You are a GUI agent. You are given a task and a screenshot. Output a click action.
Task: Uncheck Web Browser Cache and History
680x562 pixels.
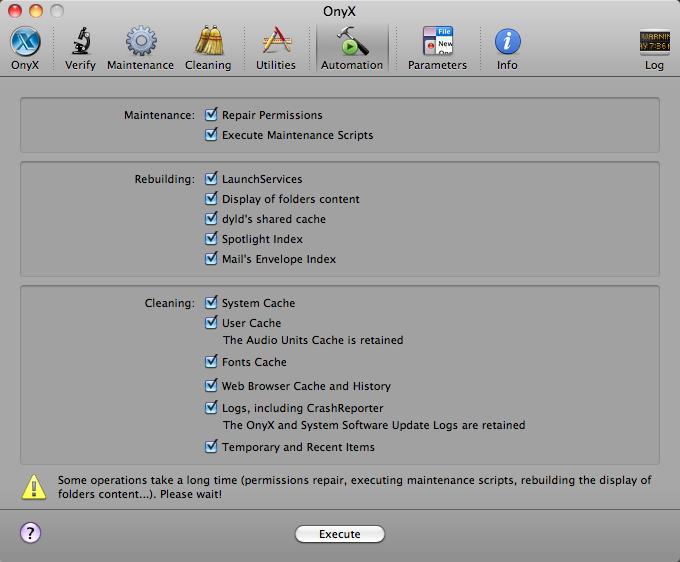[211, 386]
